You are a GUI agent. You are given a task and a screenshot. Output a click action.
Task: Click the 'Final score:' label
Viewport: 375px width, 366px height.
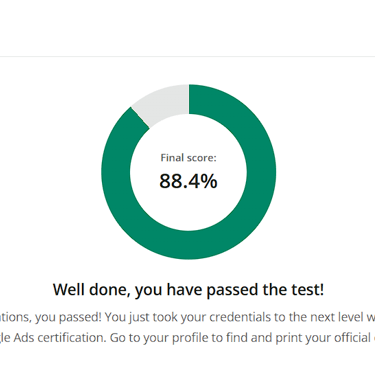188,158
